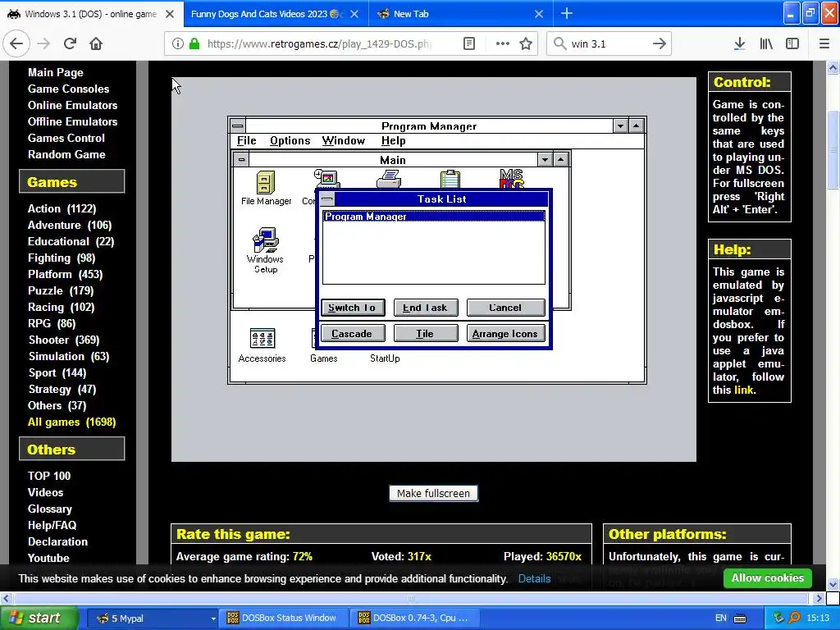The width and height of the screenshot is (840, 630).
Task: Expand the Mypal taskbar group dropdown
Action: 212,619
